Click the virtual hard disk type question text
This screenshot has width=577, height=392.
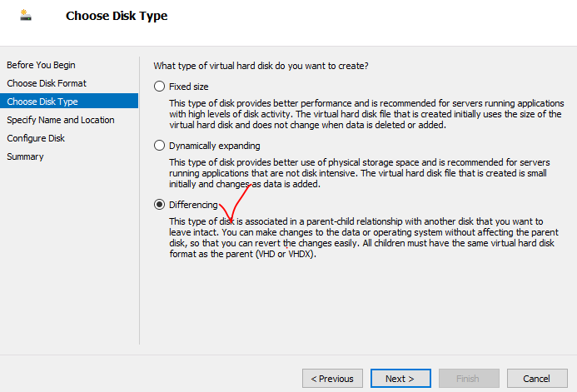(x=261, y=65)
